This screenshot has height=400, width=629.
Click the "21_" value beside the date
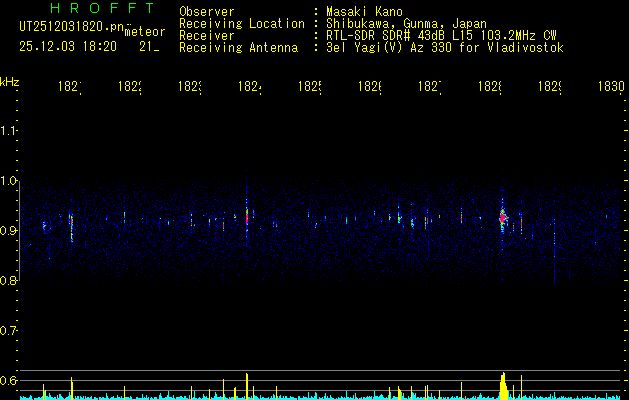coord(149,47)
